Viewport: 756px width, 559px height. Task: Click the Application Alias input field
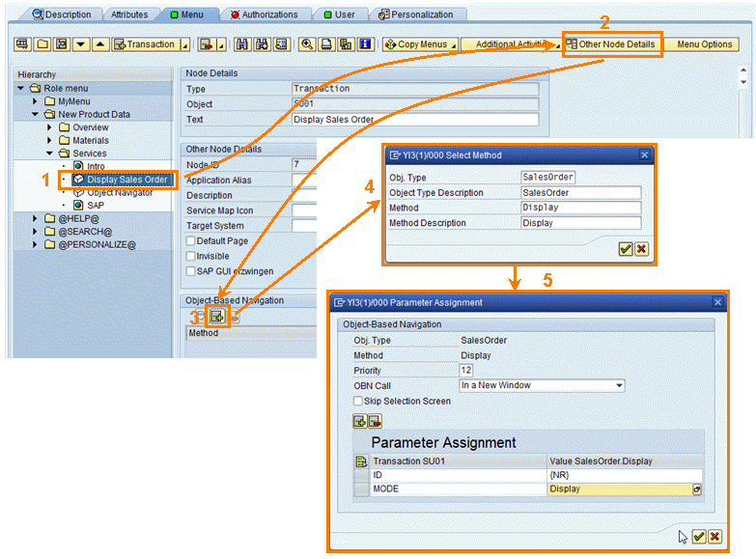pyautogui.click(x=303, y=181)
